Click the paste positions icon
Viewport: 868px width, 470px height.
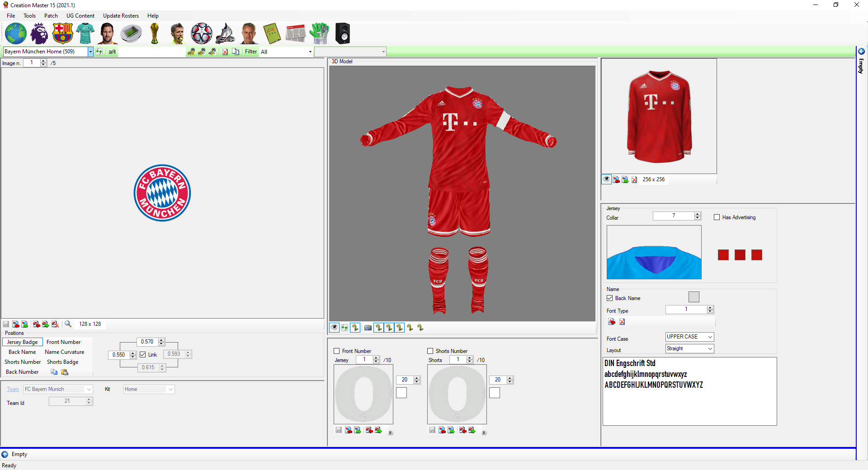point(65,372)
